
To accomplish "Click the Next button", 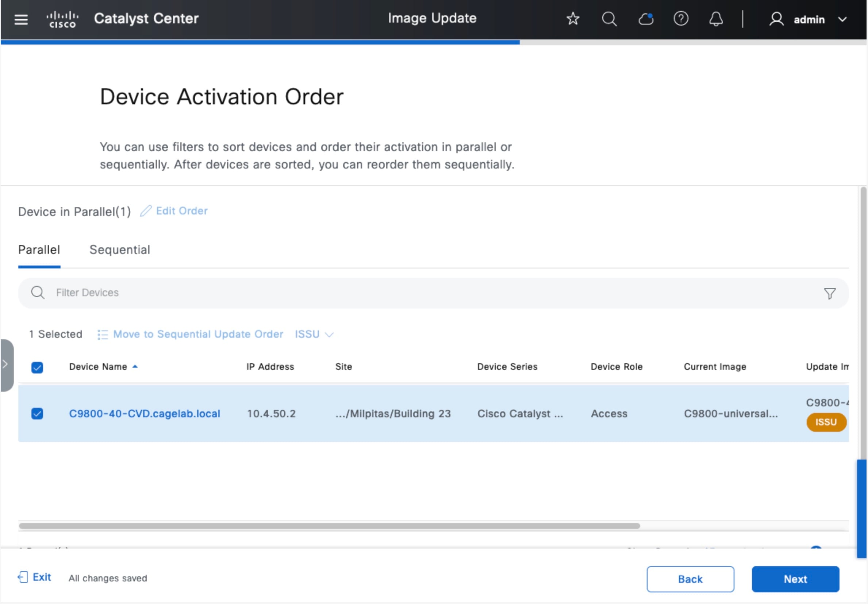I will 795,579.
